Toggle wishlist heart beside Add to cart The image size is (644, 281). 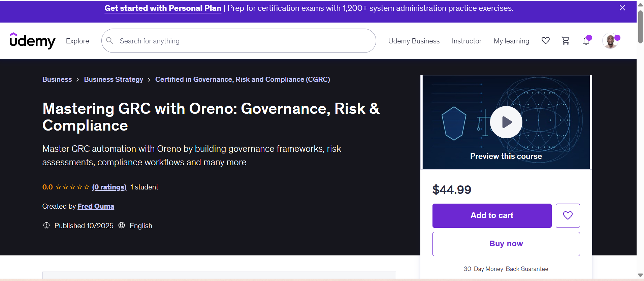tap(568, 215)
